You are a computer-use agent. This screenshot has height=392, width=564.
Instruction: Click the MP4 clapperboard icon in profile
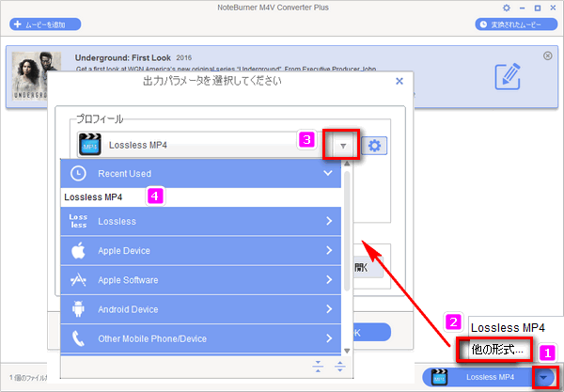[x=90, y=145]
